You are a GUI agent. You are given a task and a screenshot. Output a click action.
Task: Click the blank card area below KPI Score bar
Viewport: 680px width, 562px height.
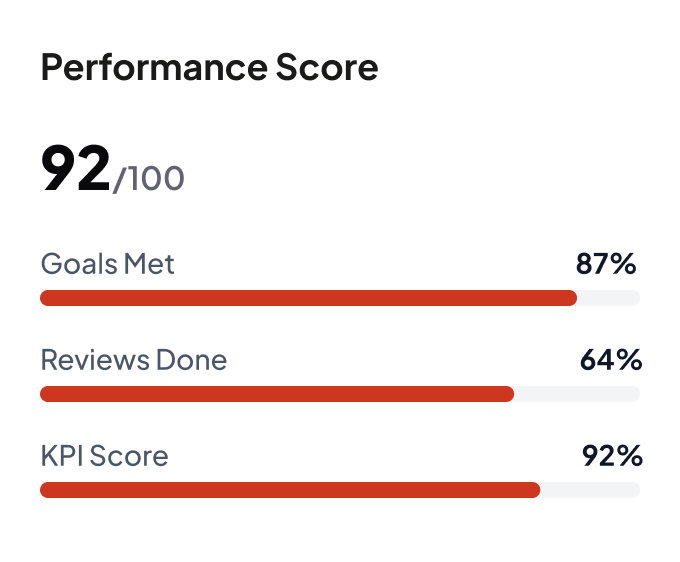click(x=340, y=528)
